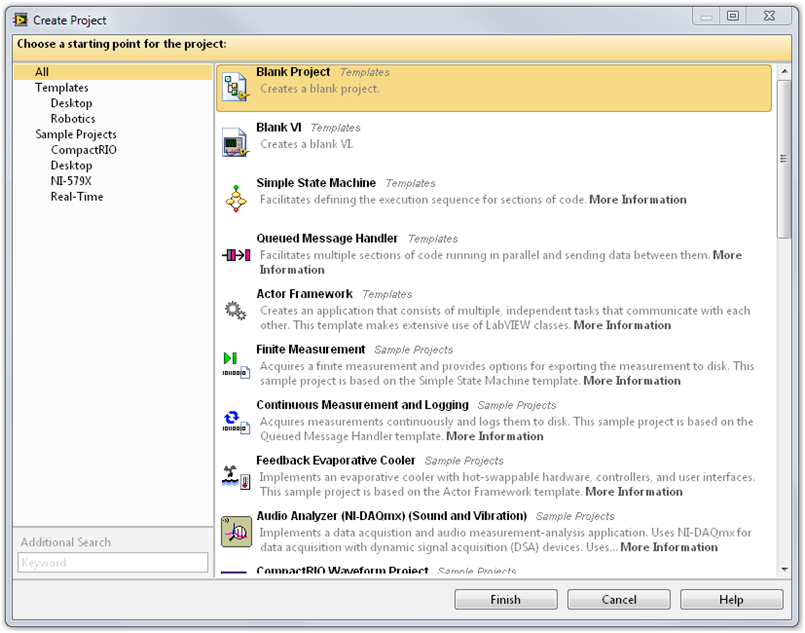Select the All category filter
This screenshot has height=633, width=805.
tap(42, 72)
